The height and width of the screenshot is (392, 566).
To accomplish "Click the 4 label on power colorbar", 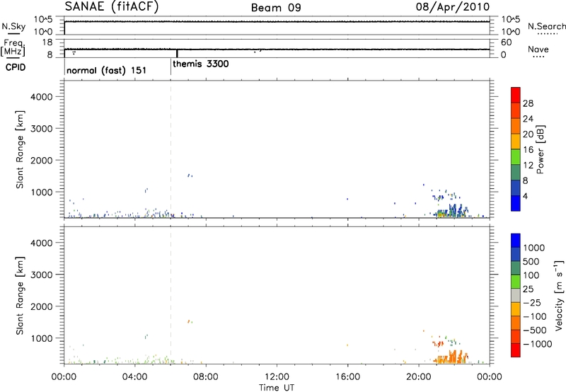I will 525,196.
